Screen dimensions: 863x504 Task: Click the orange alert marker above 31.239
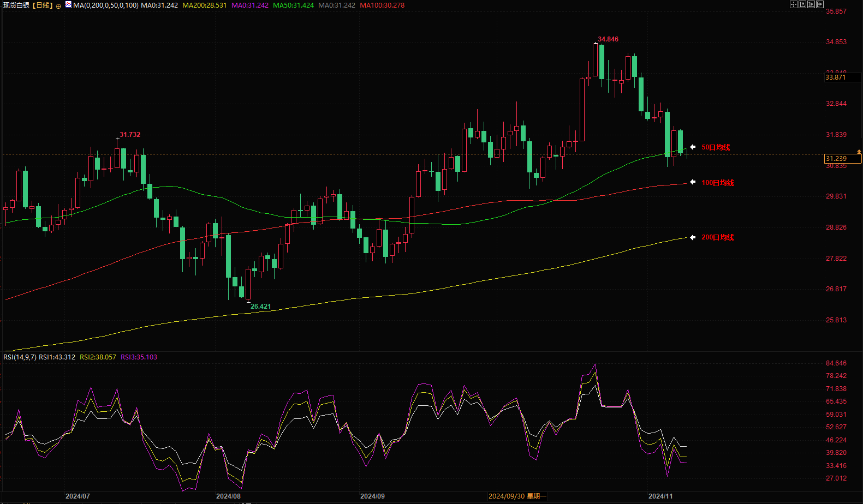[x=859, y=152]
